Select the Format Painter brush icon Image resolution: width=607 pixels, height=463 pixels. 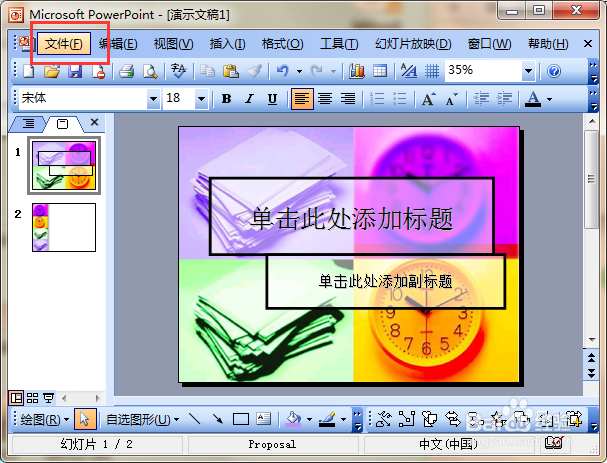(254, 71)
